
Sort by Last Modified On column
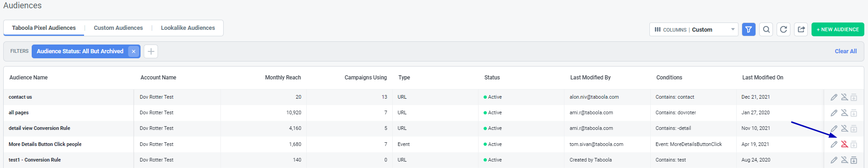point(762,78)
